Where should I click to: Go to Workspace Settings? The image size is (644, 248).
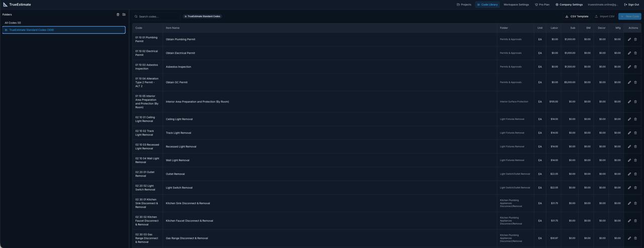click(516, 5)
